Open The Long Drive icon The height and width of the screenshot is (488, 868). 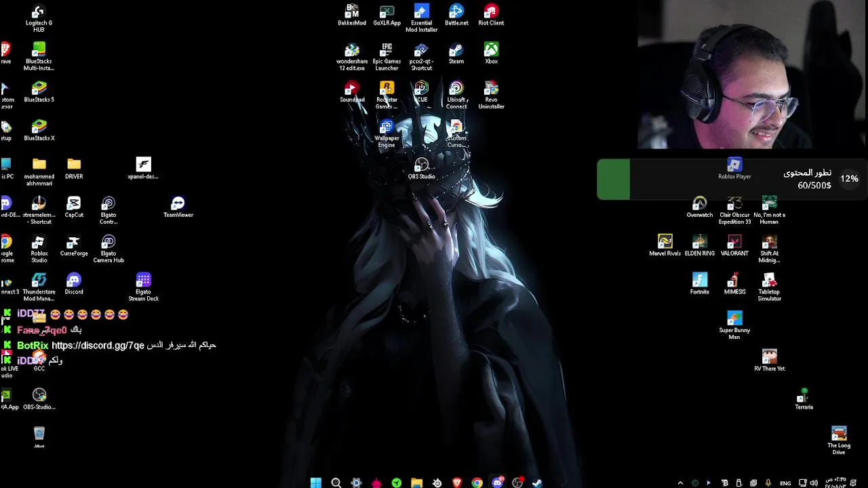point(839,441)
